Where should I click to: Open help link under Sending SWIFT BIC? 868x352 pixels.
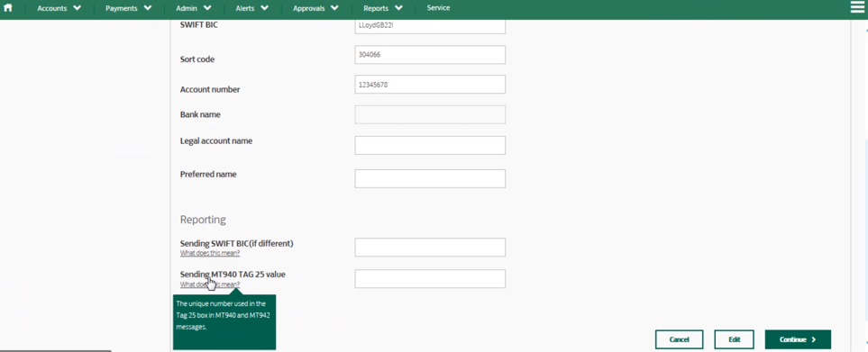(210, 253)
